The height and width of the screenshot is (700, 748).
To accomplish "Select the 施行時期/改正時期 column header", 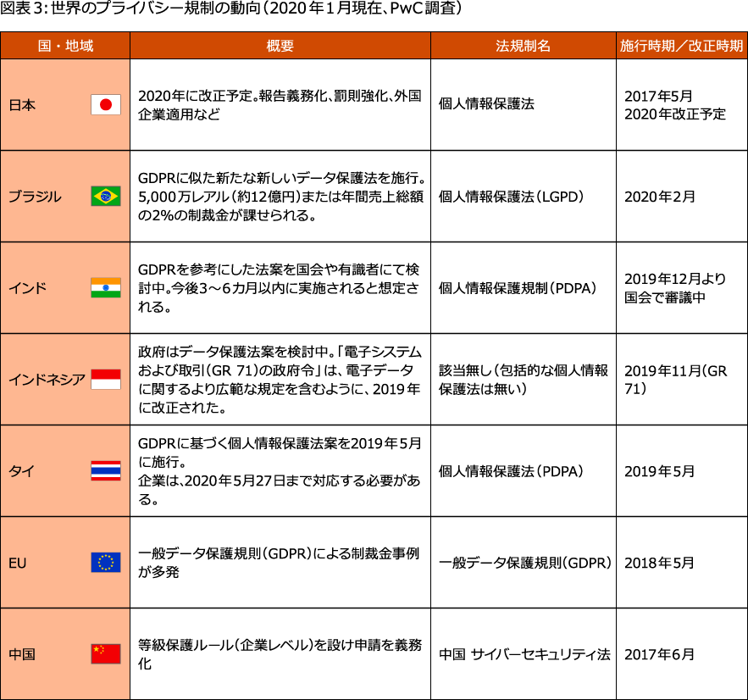I will coord(681,46).
